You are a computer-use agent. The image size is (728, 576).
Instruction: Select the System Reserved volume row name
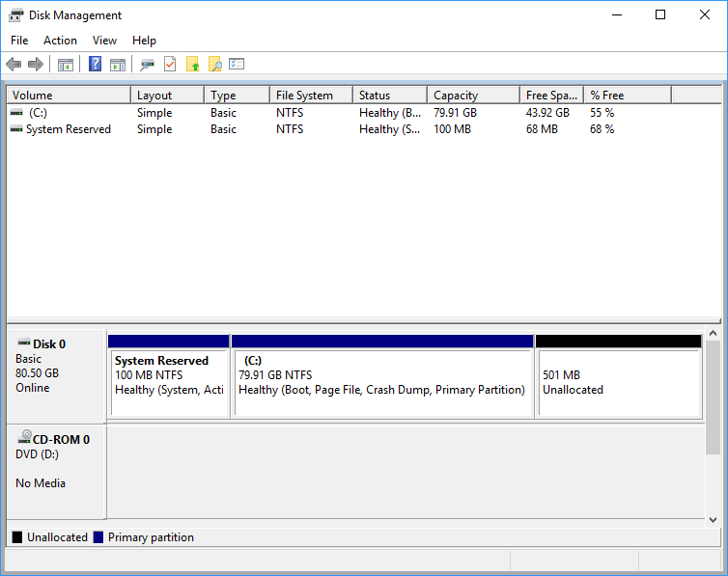69,129
